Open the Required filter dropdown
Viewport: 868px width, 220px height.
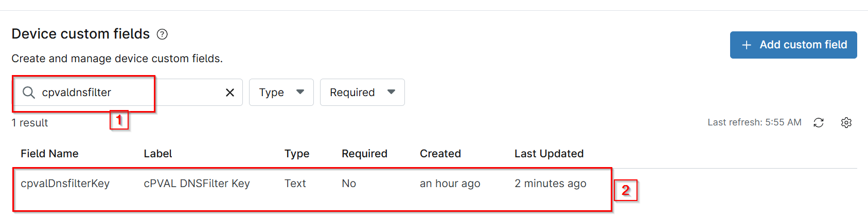coord(362,93)
